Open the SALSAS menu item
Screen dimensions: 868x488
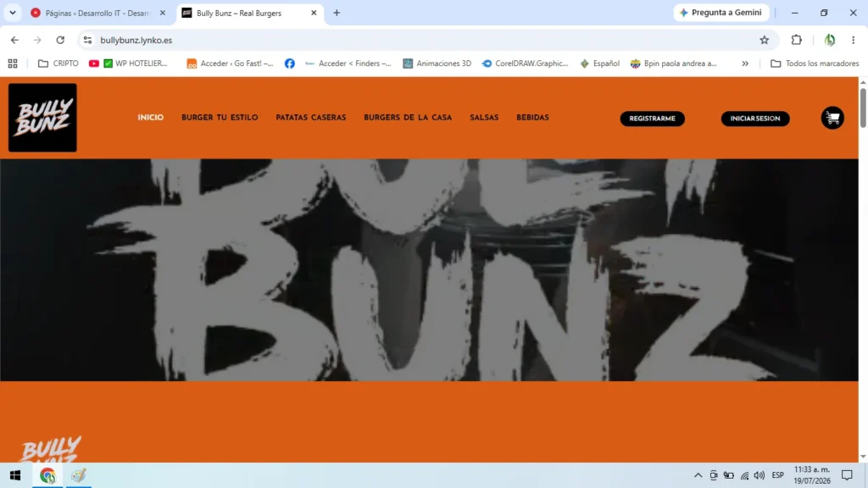point(484,117)
